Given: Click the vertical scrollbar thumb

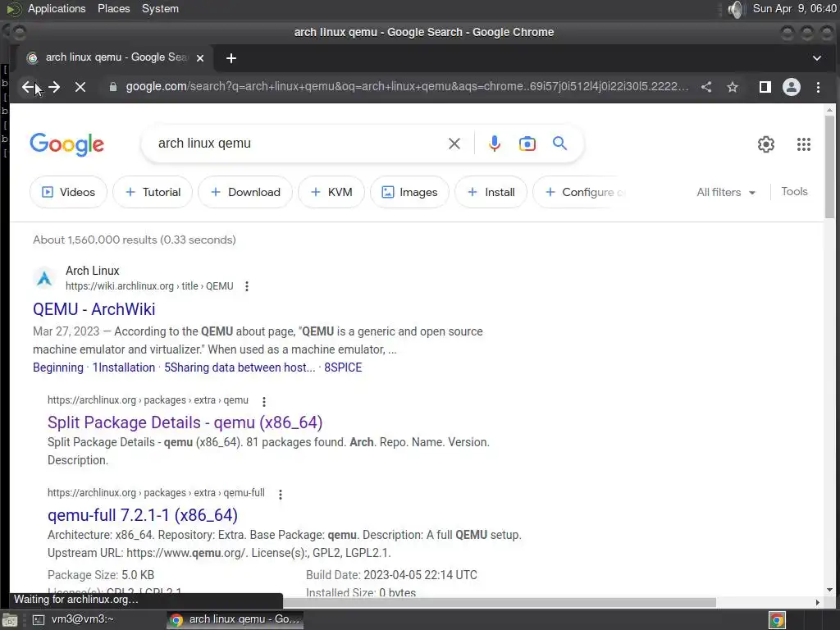Looking at the screenshot, I should point(829,166).
